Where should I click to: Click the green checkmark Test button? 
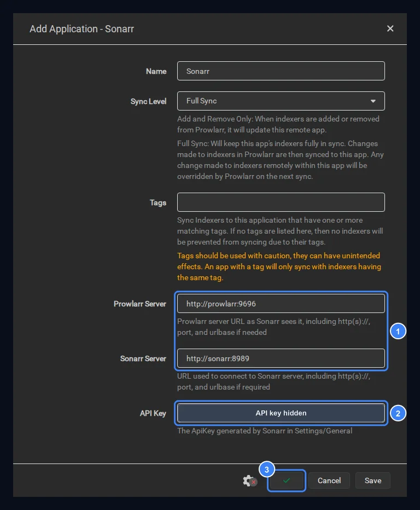(287, 480)
